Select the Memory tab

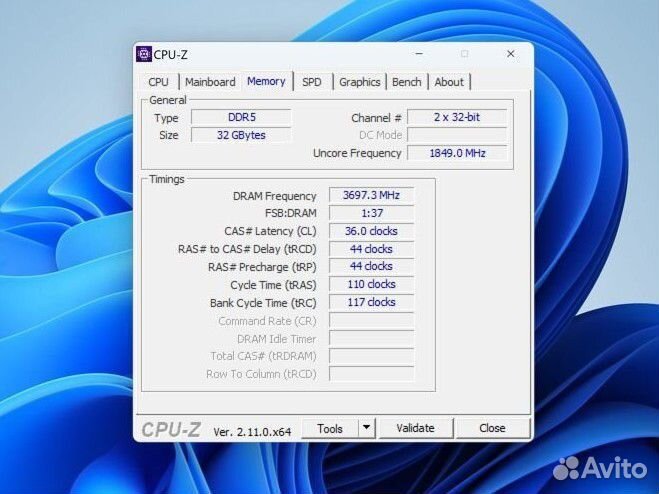click(266, 81)
